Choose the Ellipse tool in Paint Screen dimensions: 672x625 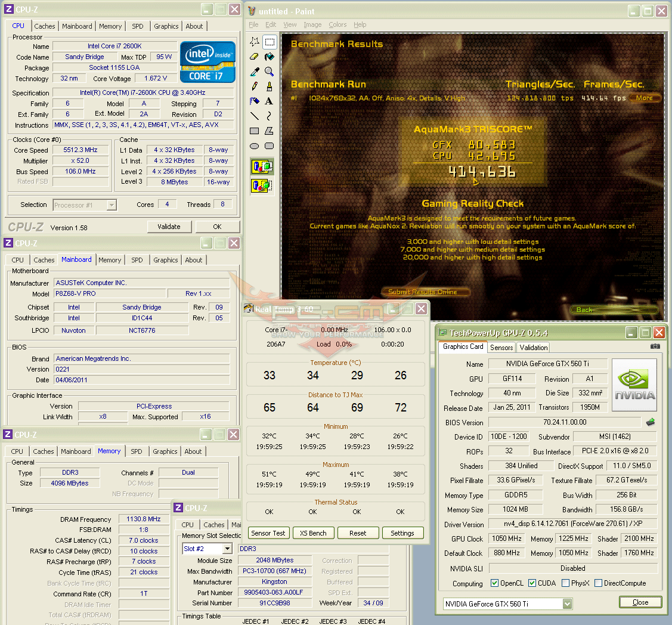click(x=255, y=146)
